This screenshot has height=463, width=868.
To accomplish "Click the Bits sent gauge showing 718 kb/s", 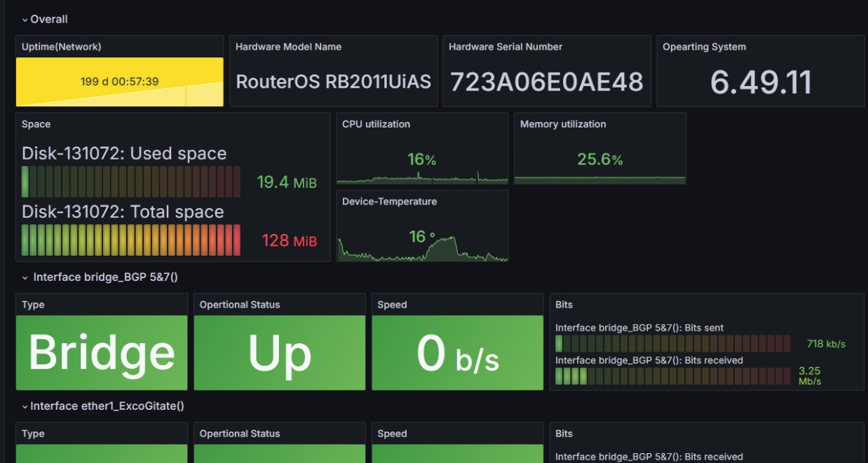I will pyautogui.click(x=672, y=343).
